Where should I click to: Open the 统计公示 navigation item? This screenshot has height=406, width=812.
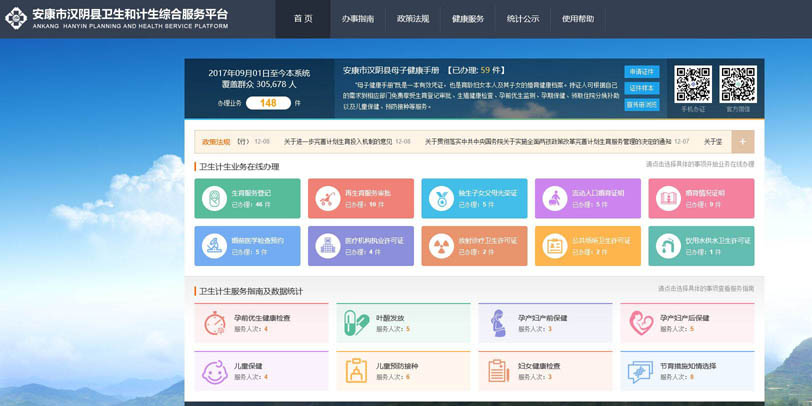click(523, 19)
